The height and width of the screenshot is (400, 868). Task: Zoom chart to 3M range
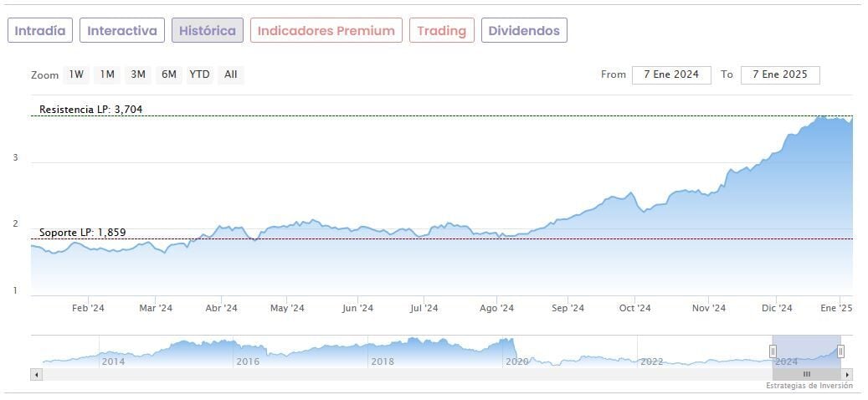click(138, 74)
